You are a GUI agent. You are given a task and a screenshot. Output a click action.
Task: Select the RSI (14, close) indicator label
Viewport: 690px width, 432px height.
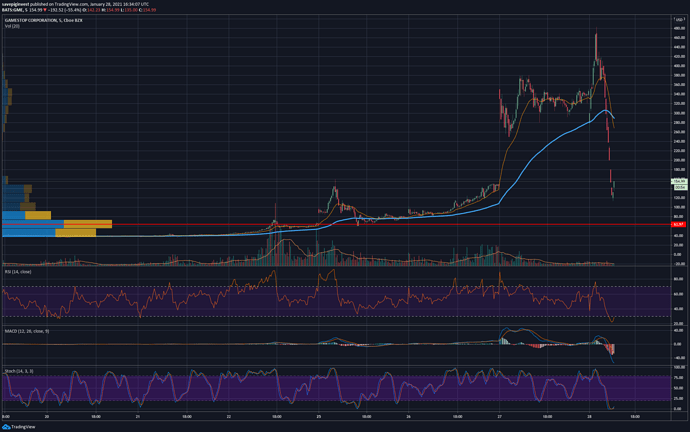(18, 272)
